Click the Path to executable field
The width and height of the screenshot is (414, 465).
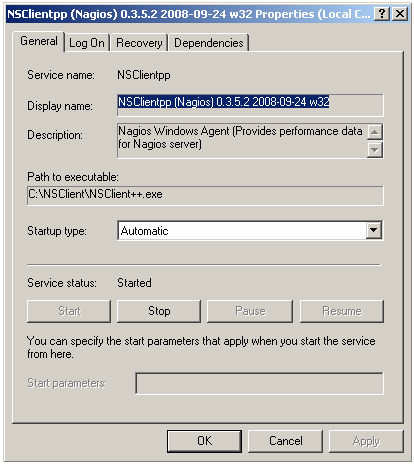pyautogui.click(x=205, y=195)
